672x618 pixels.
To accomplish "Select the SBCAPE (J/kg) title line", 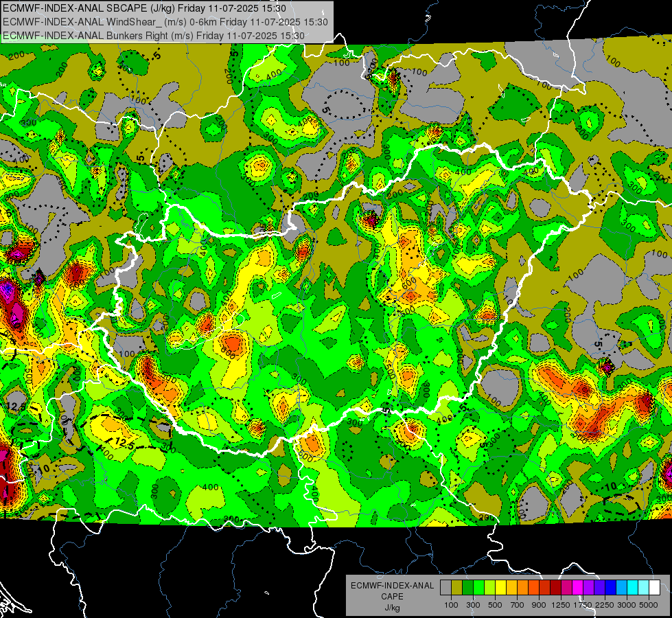I will [x=144, y=8].
